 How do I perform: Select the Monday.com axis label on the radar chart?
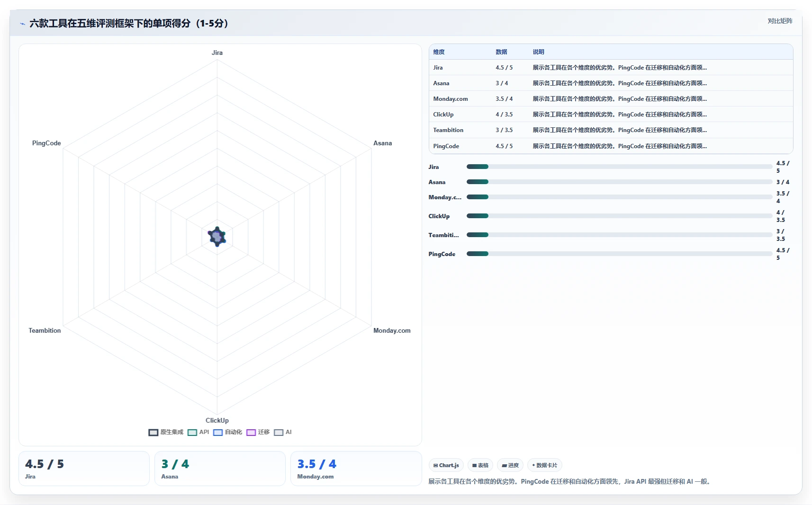(392, 330)
